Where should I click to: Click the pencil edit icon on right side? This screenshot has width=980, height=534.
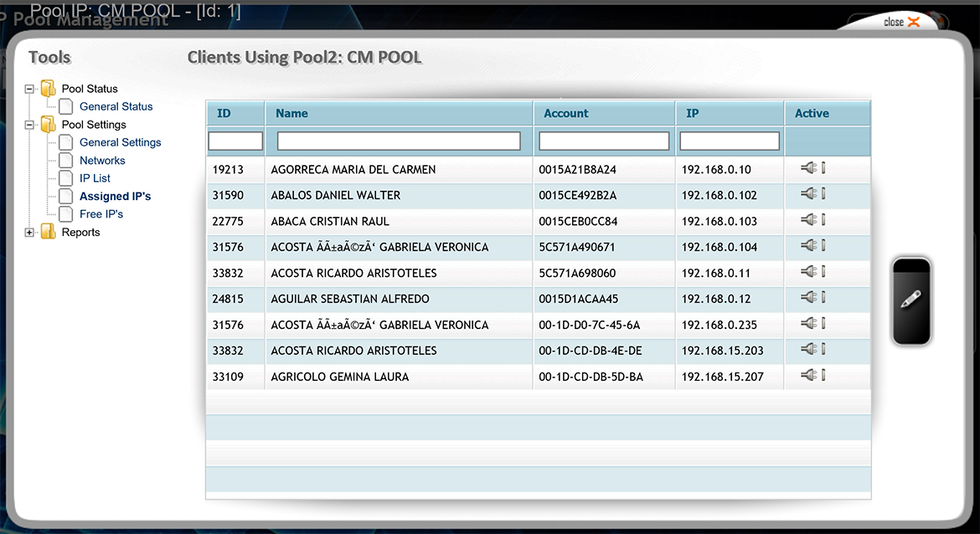coord(911,300)
